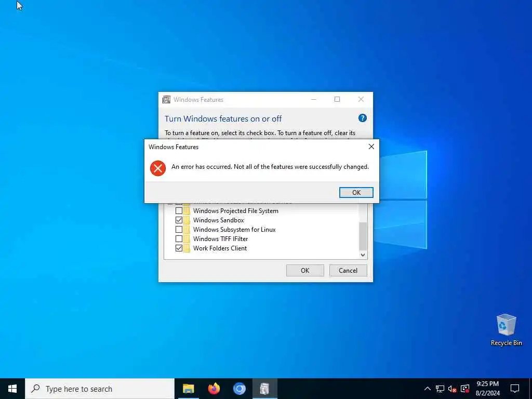Click the red error icon
Viewport: 532px width, 399px height.
158,168
